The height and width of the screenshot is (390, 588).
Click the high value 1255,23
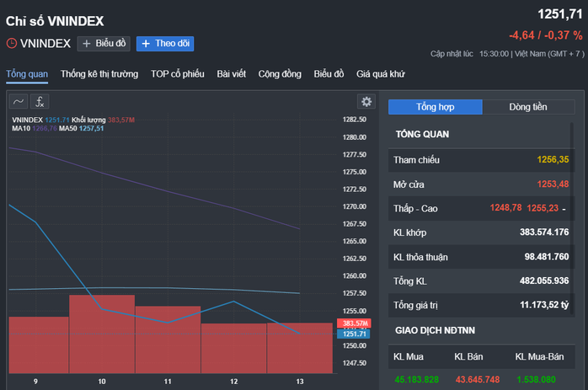point(543,208)
